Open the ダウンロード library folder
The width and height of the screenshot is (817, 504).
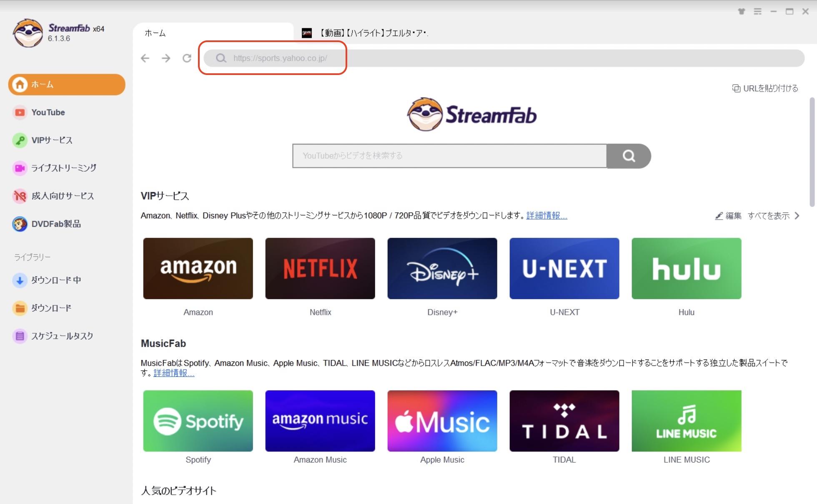point(67,308)
